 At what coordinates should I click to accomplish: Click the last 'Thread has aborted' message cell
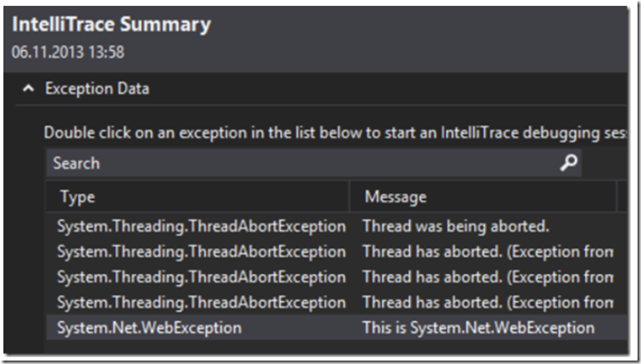pos(488,302)
